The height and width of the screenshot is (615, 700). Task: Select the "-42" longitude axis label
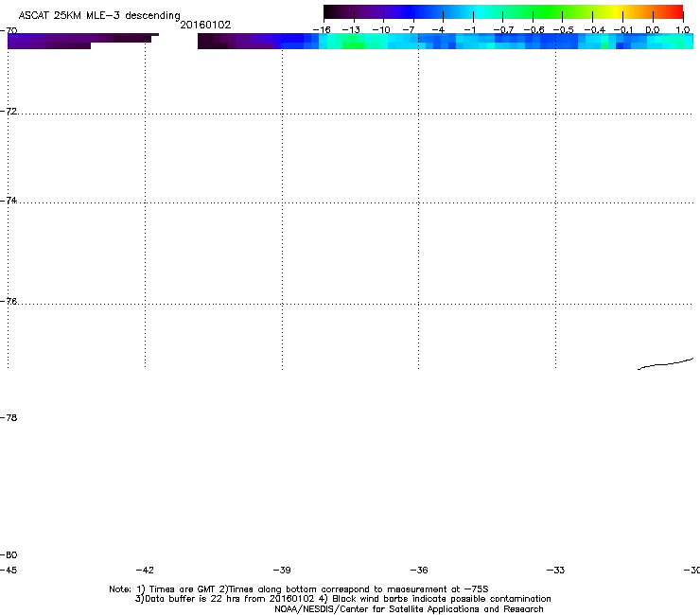[x=145, y=570]
